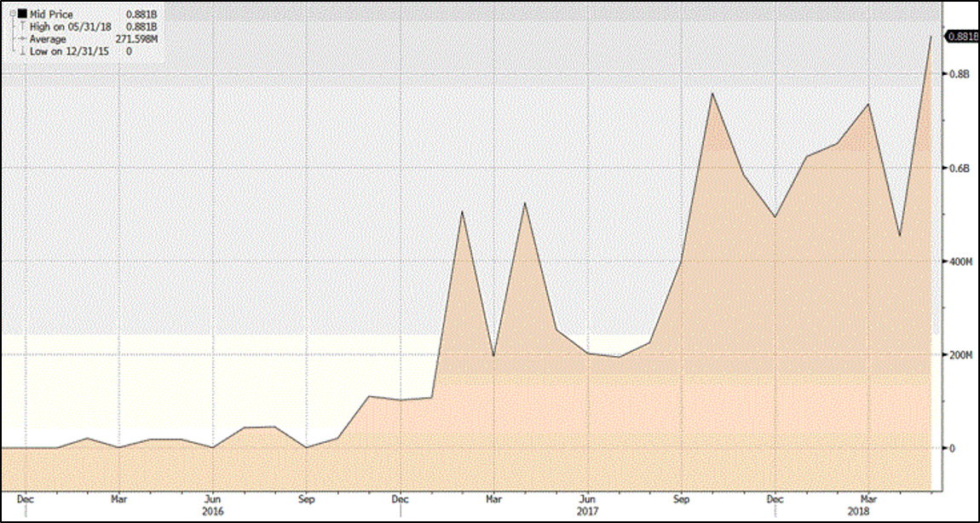The height and width of the screenshot is (523, 980).
Task: Select the Mid Price legend label
Action: click(x=51, y=14)
